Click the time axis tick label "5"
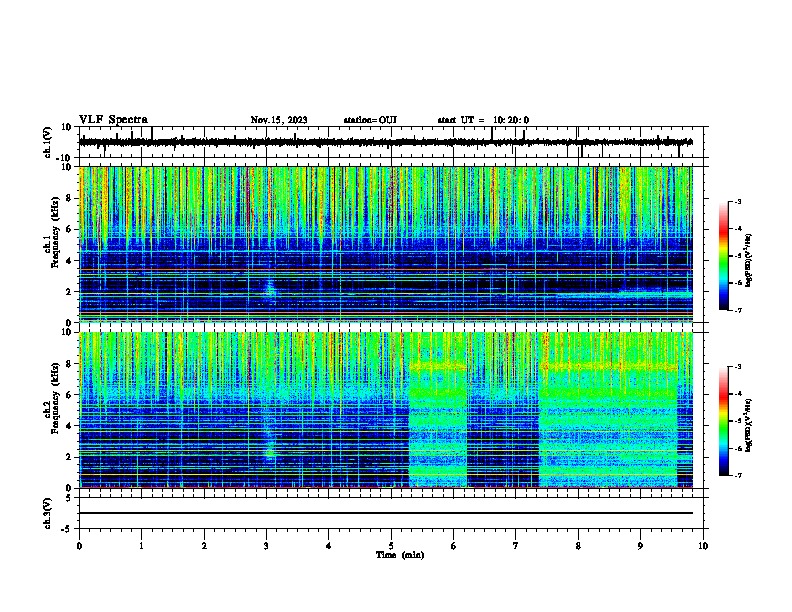Screen dimensions: 792x612 (x=391, y=546)
